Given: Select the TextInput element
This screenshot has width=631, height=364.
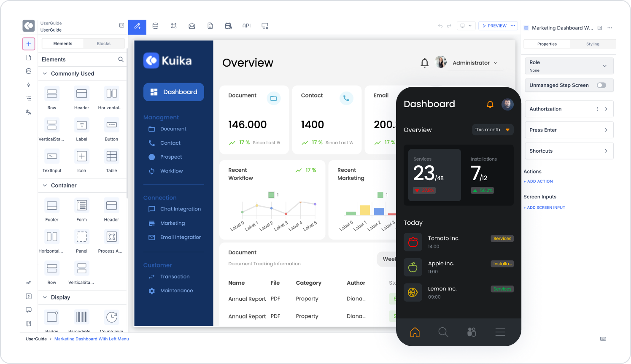Looking at the screenshot, I should [52, 161].
